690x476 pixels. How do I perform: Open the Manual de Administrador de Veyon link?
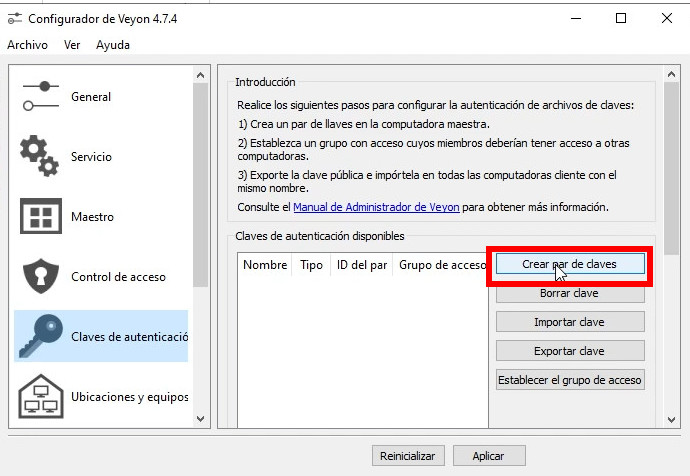point(376,208)
